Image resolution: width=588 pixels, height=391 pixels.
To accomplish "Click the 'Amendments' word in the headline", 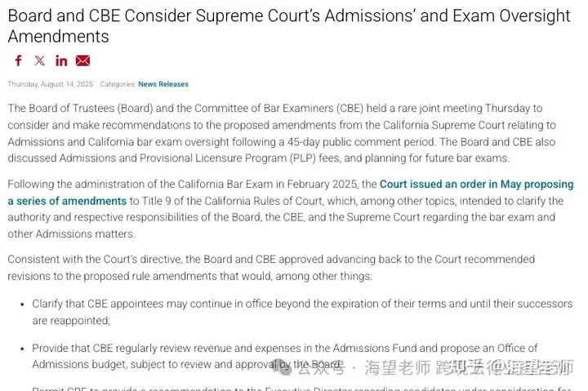I will [58, 37].
